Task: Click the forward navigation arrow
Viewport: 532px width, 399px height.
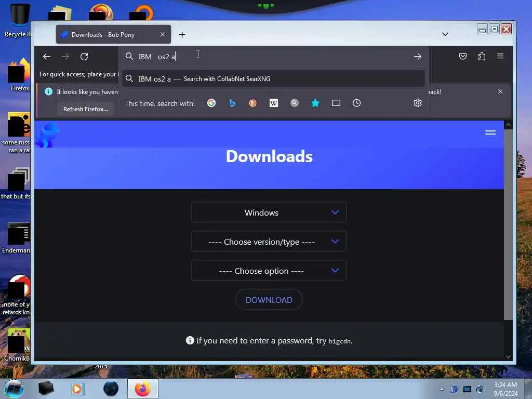Action: 65,57
